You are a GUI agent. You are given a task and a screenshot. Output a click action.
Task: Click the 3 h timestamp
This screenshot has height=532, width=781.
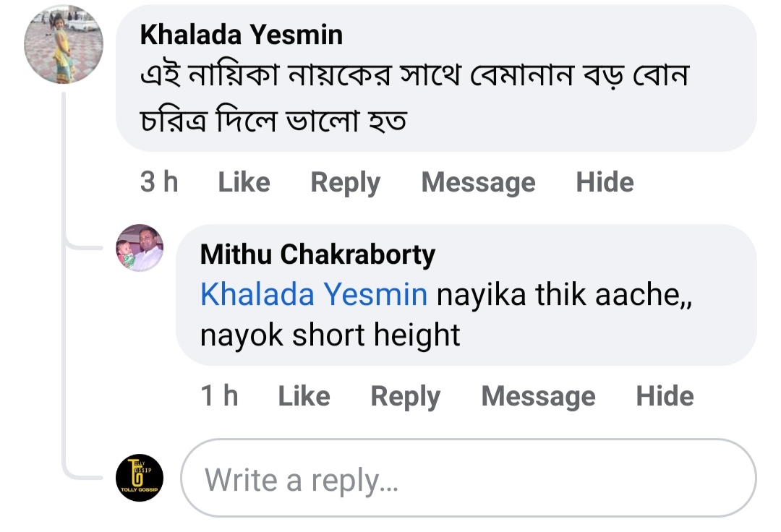coord(159,182)
